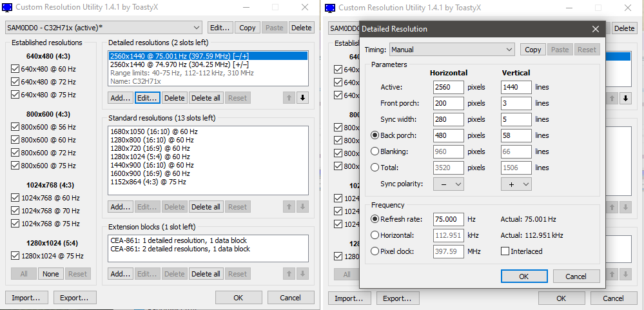This screenshot has height=310, width=644.
Task: Toggle 800x600 @ 56 Hz checkbox in left window
Action: (x=15, y=127)
